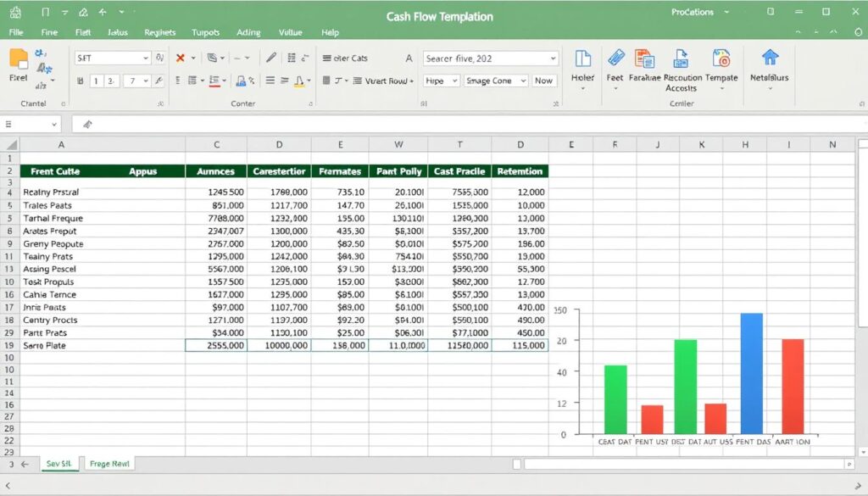Switch to the Help ribbon tab

[x=330, y=32]
